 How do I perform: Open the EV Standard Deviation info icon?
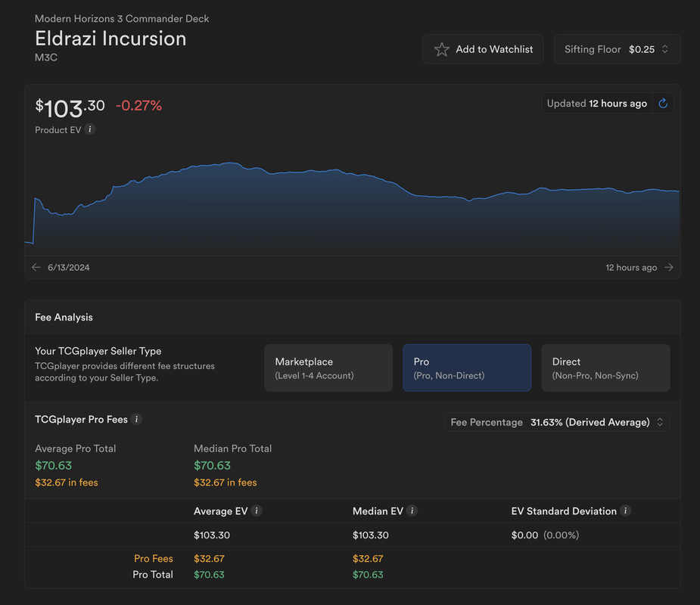[x=625, y=511]
